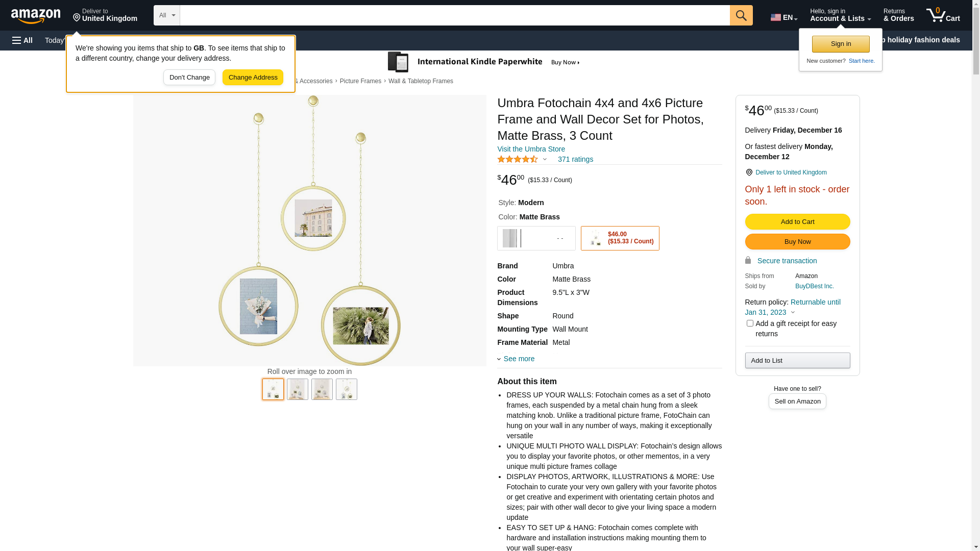Check the gift receipt checkbox
Viewport: 980px width, 551px height.
point(750,323)
